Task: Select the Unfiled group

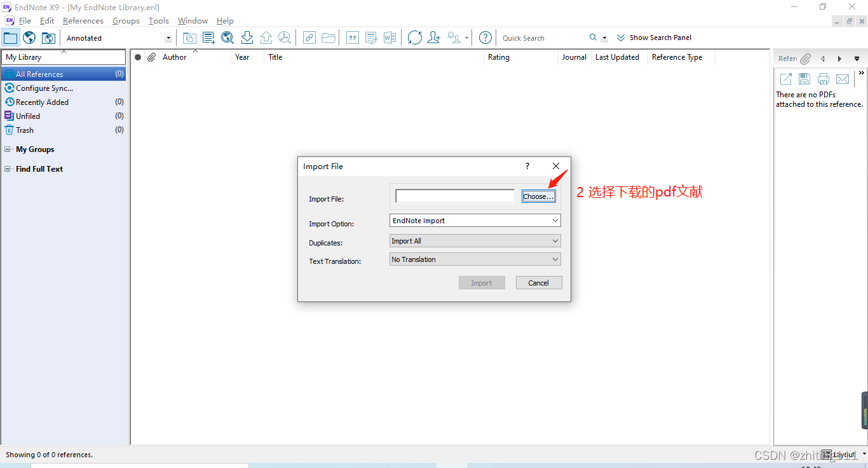Action: click(64, 116)
